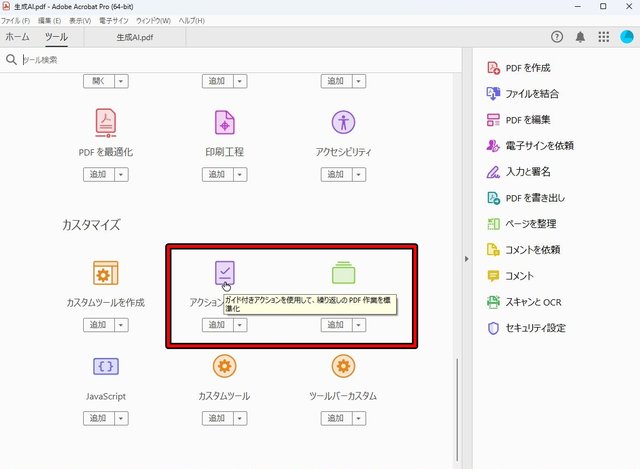
Task: Open the help question mark icon
Action: [557, 37]
